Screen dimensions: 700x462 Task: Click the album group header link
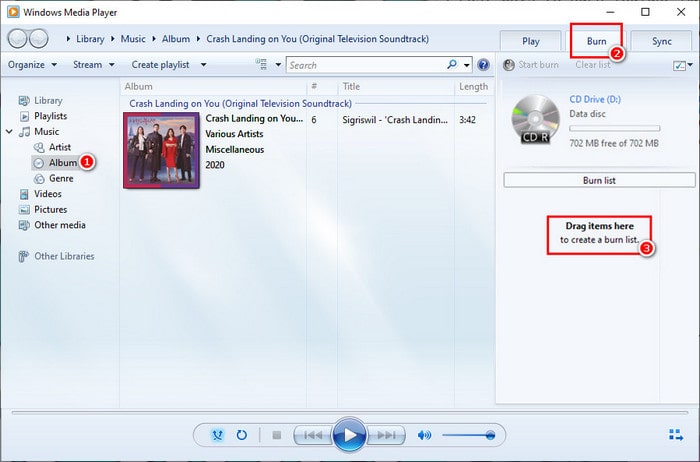(240, 104)
